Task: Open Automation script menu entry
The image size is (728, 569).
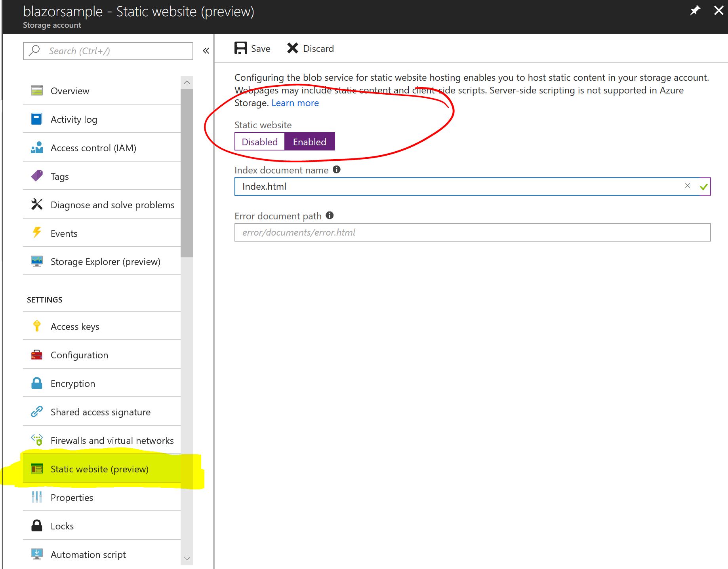Action: [x=102, y=554]
